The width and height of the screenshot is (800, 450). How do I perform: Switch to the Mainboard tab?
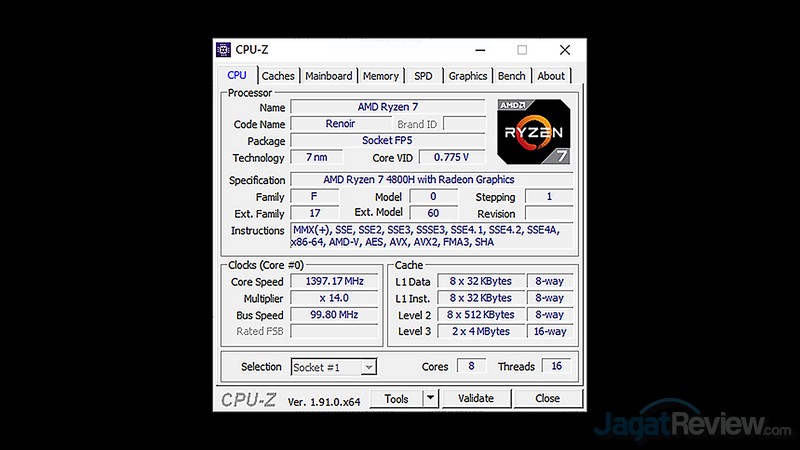[x=329, y=76]
